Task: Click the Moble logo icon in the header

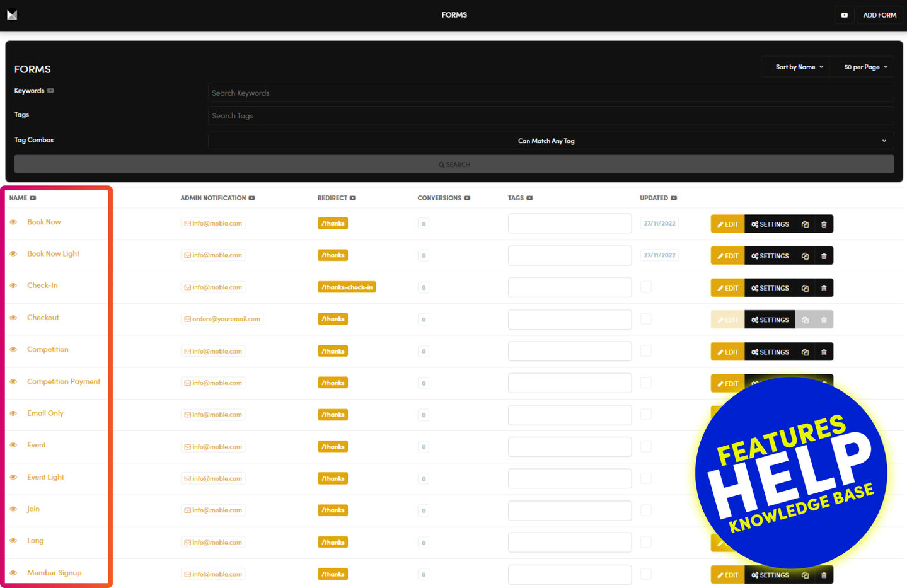Action: coord(12,14)
